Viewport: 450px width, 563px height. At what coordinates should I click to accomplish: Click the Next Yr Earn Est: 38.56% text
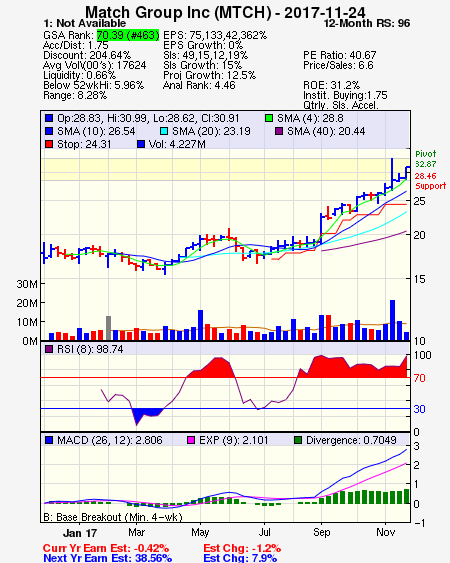tap(107, 558)
